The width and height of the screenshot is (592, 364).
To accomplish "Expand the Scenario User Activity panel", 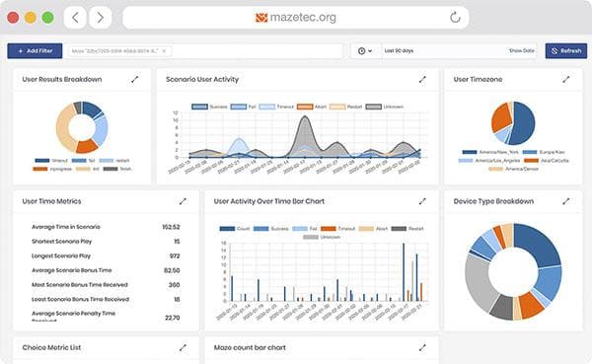I will 422,79.
